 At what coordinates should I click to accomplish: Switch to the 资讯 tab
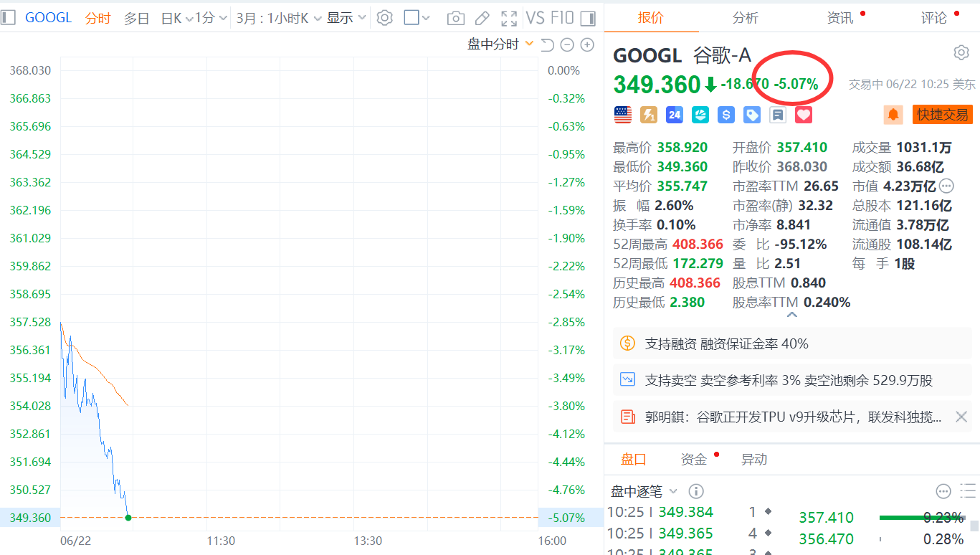840,17
